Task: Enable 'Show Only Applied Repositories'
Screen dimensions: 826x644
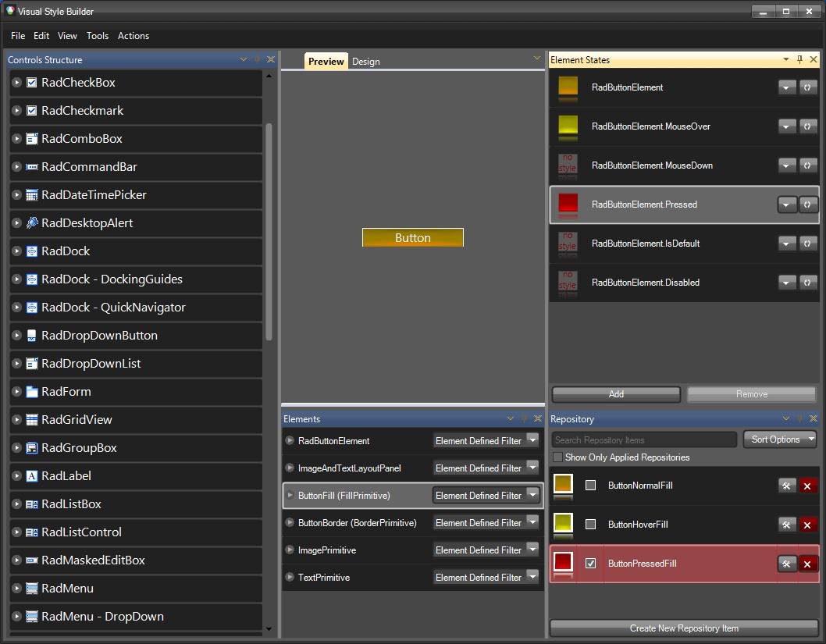Action: (x=557, y=457)
